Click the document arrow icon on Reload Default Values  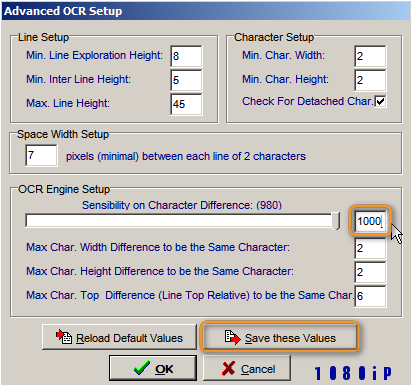pos(64,337)
